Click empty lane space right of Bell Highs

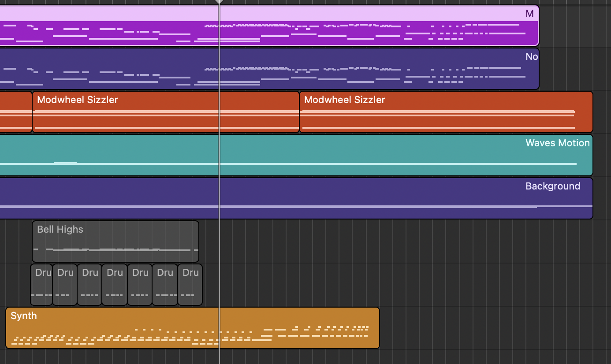pos(397,241)
